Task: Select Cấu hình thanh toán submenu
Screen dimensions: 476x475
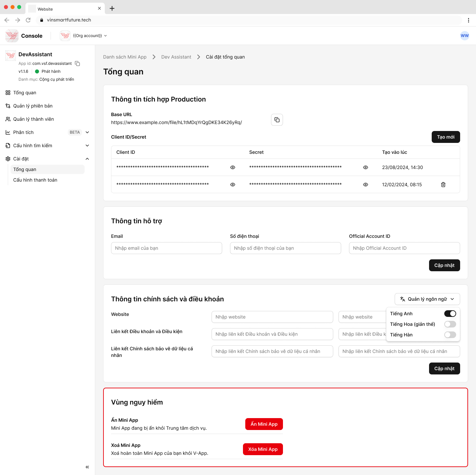Action: [x=35, y=180]
